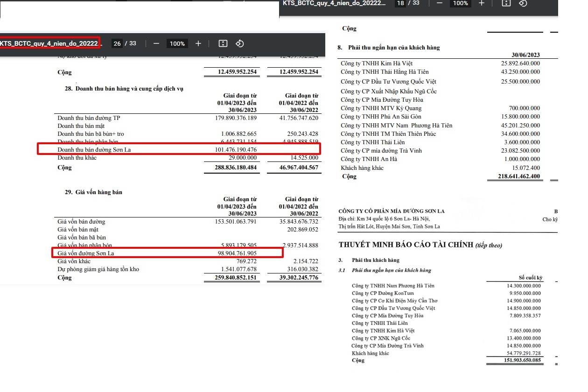This screenshot has width=588, height=392.
Task: Click the highlighted KTS_BCTC_quy_4 file title
Action: tap(49, 43)
